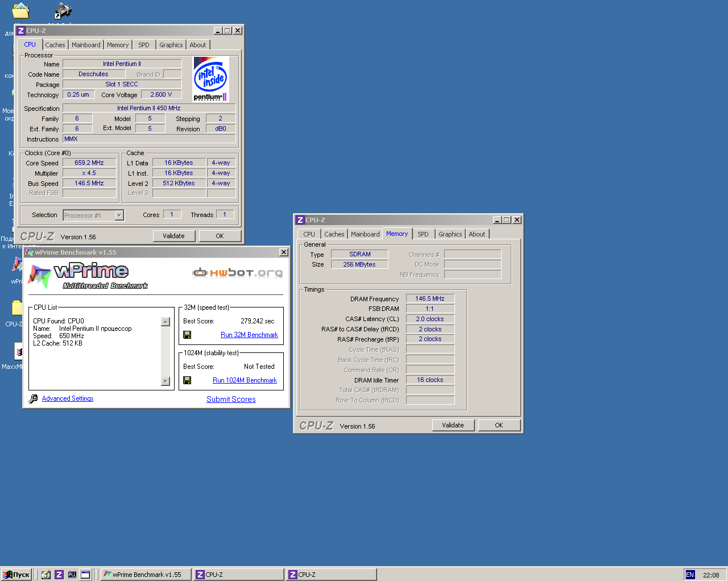The height and width of the screenshot is (582, 728).
Task: Click the memory Type value SDRAM
Action: click(360, 254)
